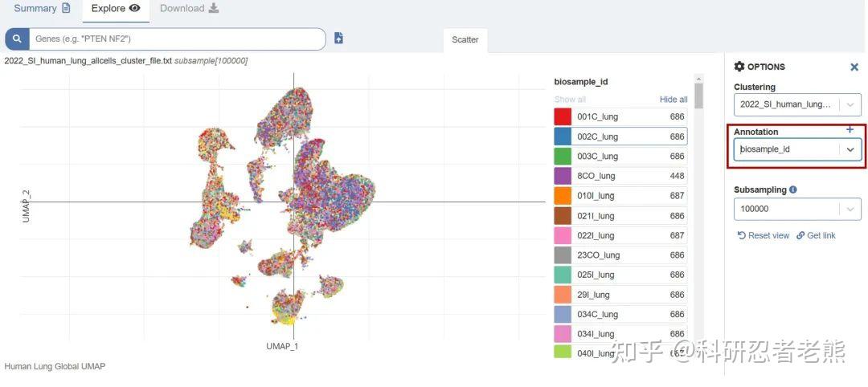This screenshot has width=868, height=387.
Task: Click Hide all in the legend
Action: pos(674,100)
